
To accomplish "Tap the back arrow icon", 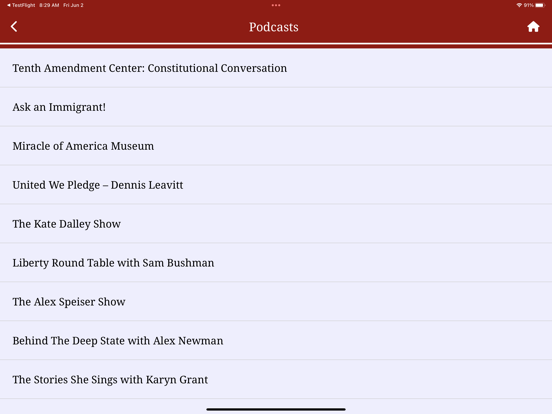I will (x=14, y=27).
